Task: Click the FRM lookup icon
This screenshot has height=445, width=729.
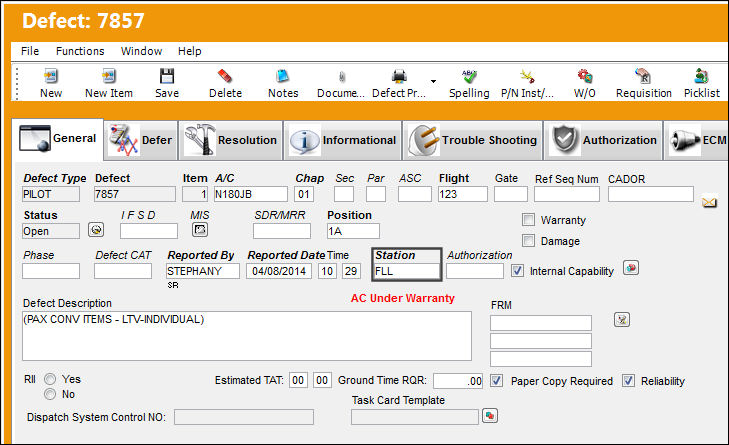Action: point(622,319)
